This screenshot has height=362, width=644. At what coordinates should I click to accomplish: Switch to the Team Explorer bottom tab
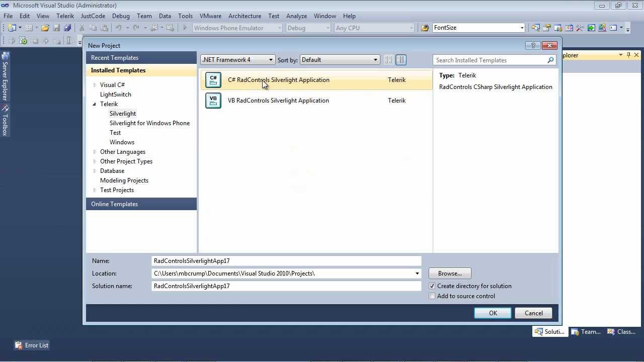585,332
